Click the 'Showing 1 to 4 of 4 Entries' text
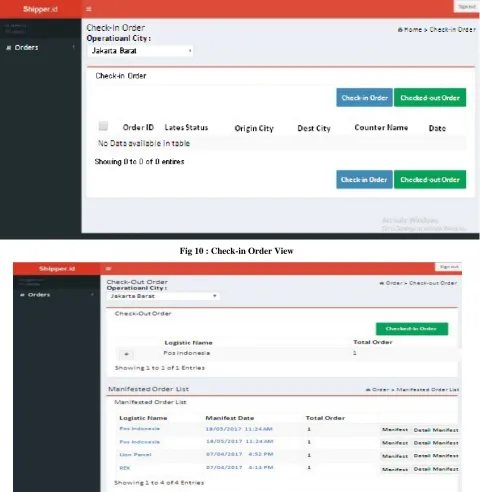Viewport: 480px width, 492px height. pyautogui.click(x=159, y=483)
